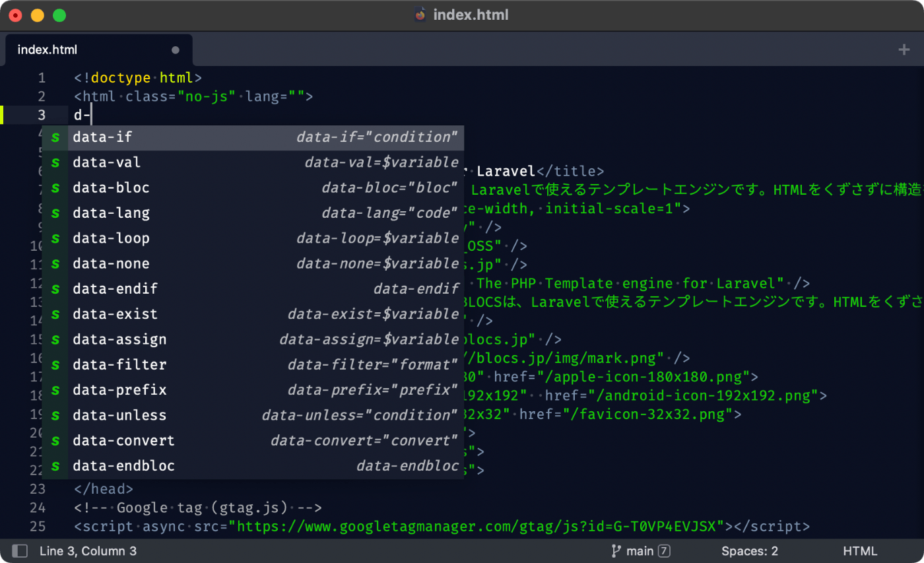The width and height of the screenshot is (924, 563).
Task: Pick data-assign from the autocomplete list
Action: (x=253, y=340)
